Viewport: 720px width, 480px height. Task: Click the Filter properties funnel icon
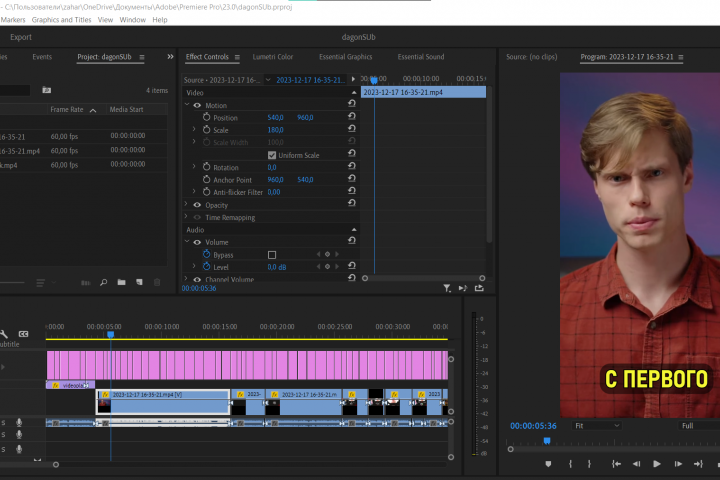pyautogui.click(x=447, y=288)
